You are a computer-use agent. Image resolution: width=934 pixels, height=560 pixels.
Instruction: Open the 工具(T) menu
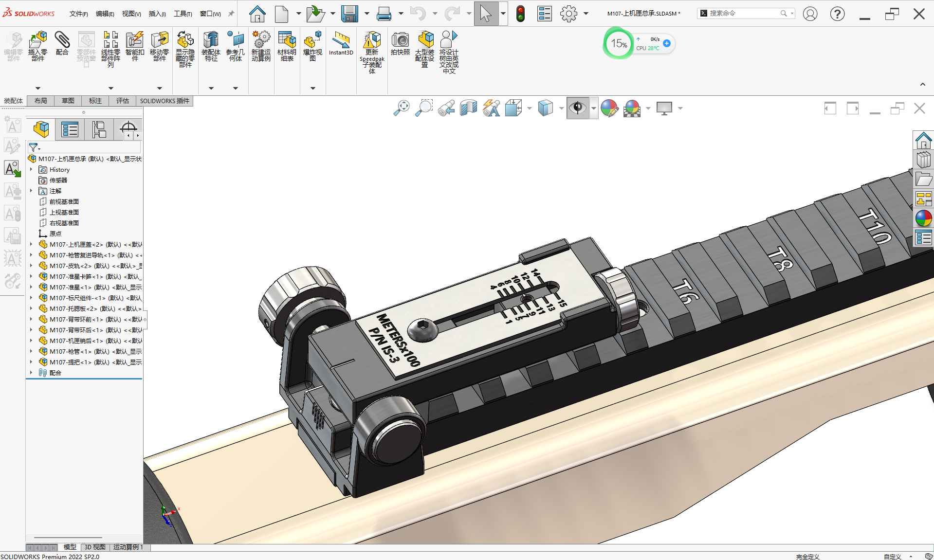pyautogui.click(x=183, y=14)
